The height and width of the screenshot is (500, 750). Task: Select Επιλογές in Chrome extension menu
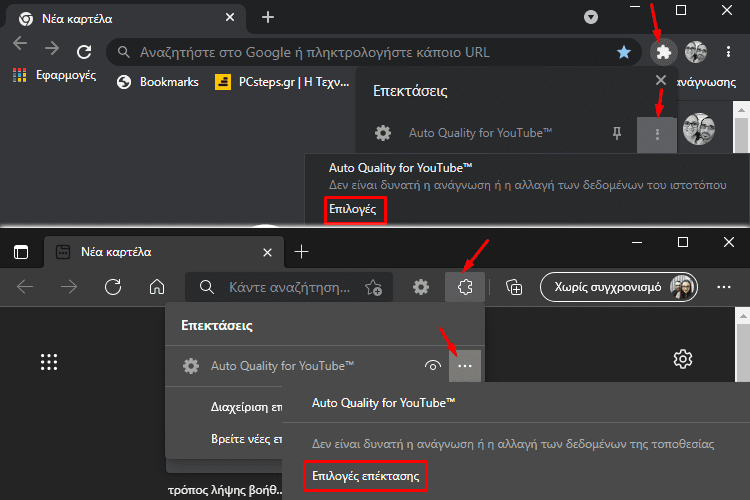355,210
